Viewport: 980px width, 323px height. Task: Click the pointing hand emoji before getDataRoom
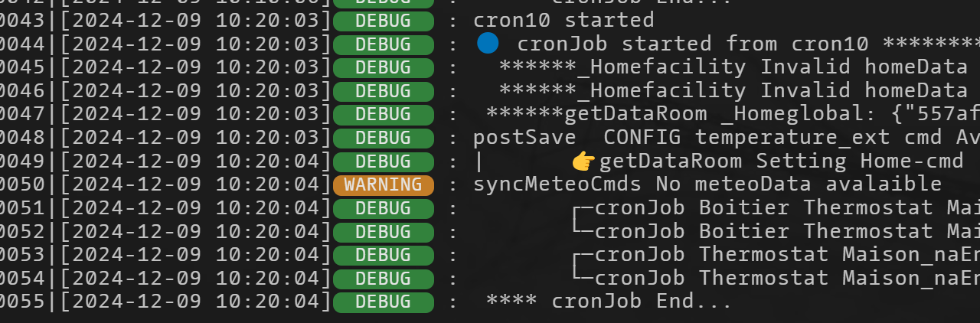583,161
